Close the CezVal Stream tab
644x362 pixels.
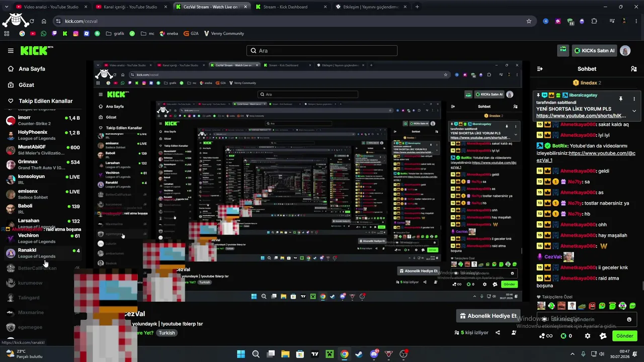(x=245, y=7)
